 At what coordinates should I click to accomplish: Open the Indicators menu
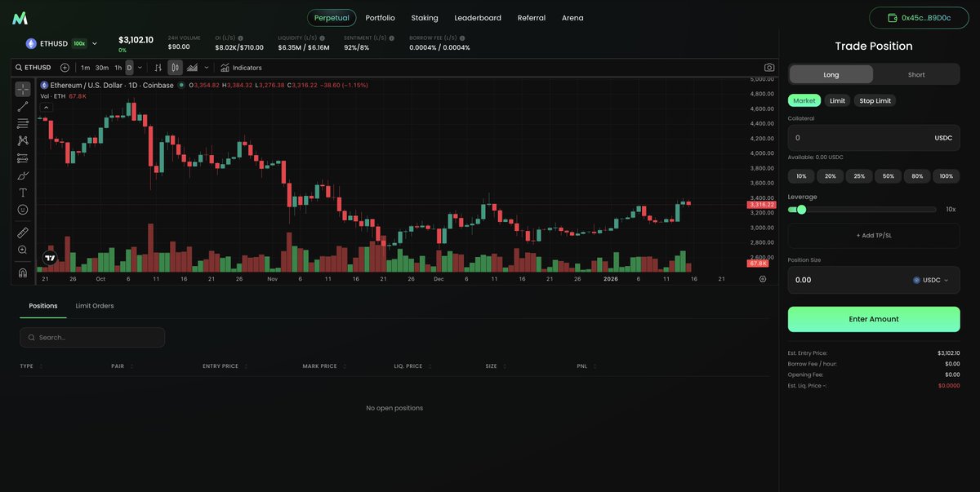point(241,68)
